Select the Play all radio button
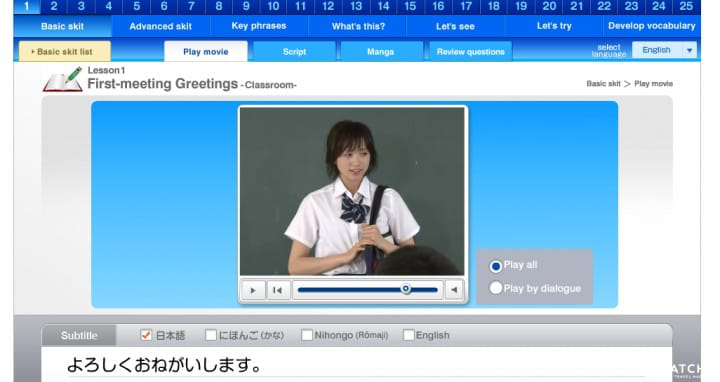Viewport: 720px width, 382px height. pyautogui.click(x=495, y=266)
